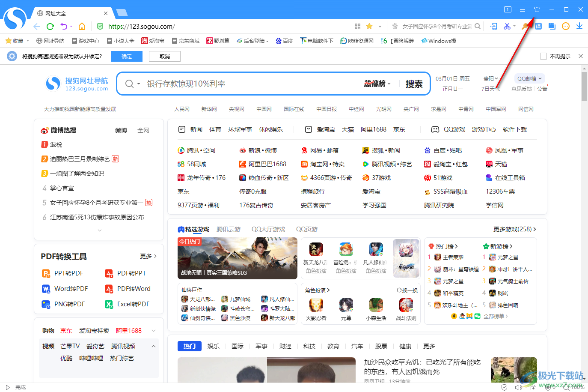
Task: Go back with the back arrow
Action: tap(37, 27)
